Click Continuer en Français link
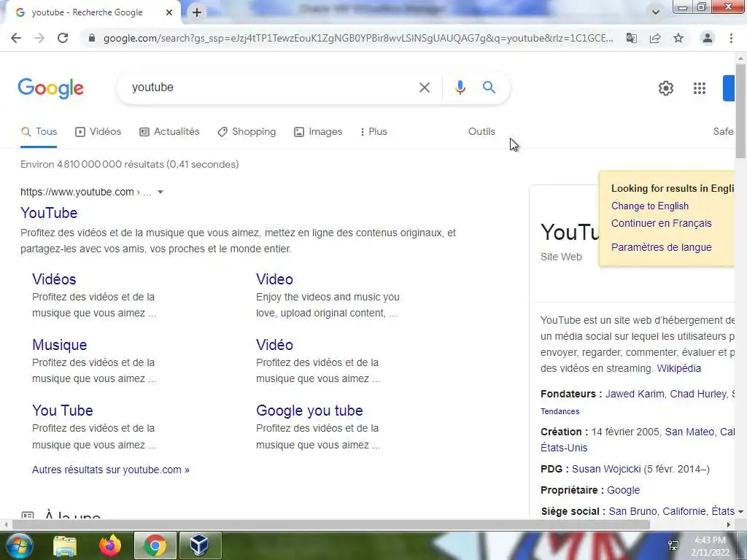The height and width of the screenshot is (560, 747). pos(661,223)
